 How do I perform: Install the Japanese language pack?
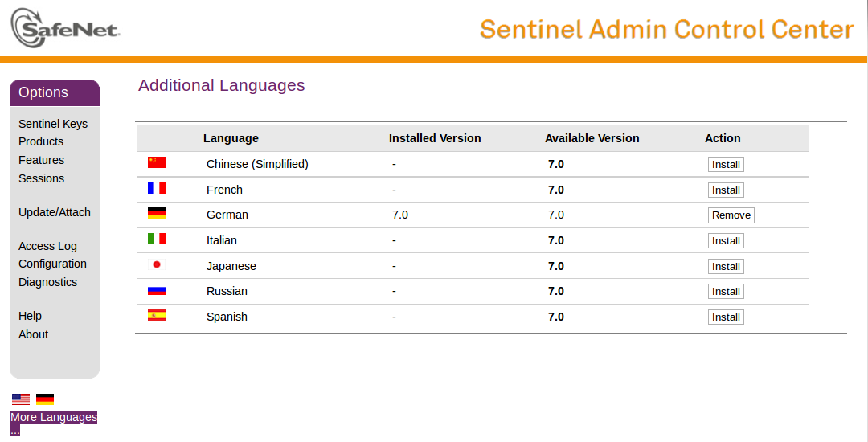click(726, 266)
